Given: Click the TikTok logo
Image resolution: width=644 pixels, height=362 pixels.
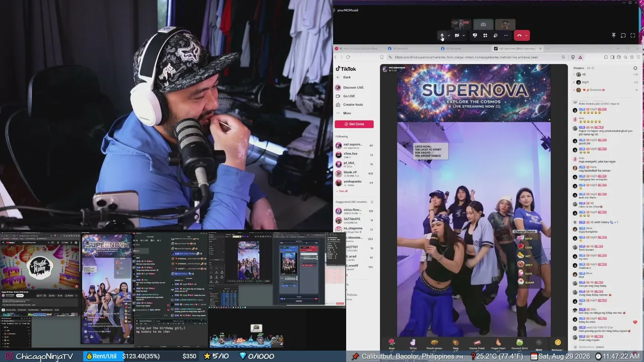Looking at the screenshot, I should coord(346,69).
